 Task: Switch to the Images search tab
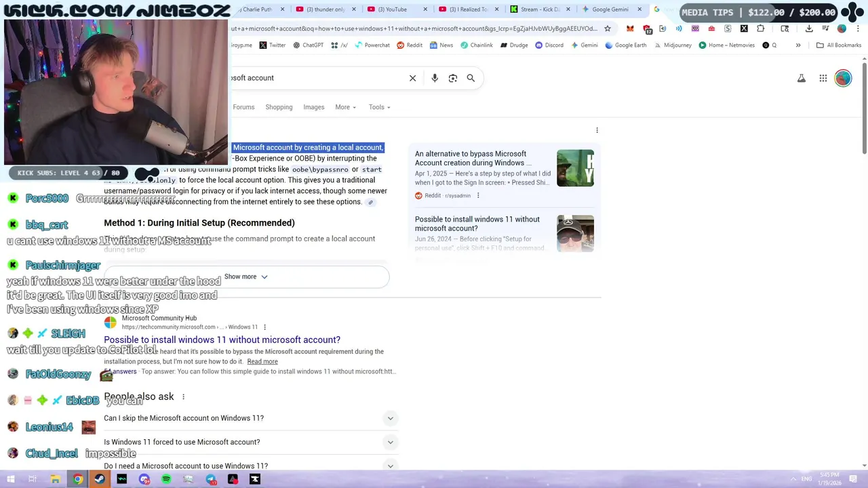click(x=313, y=107)
